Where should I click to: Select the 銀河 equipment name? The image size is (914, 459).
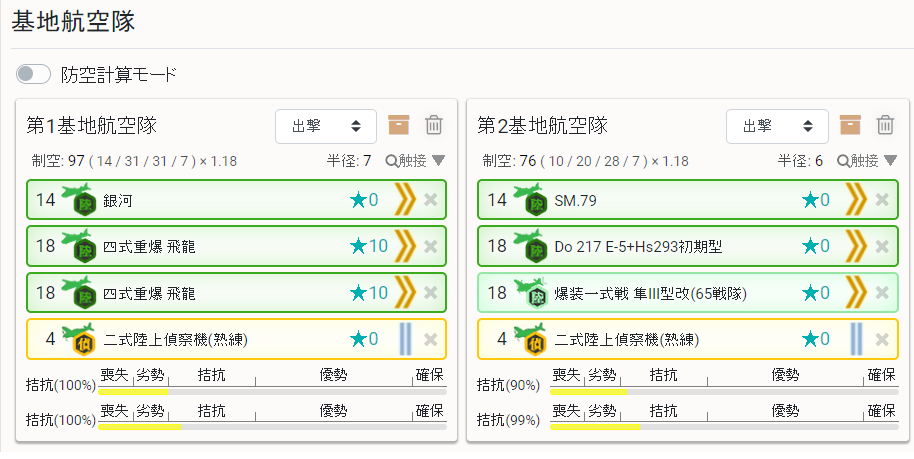(118, 201)
